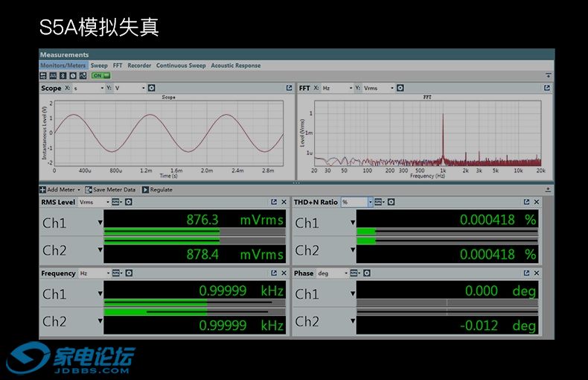Viewport: 588px width, 380px height.
Task: Pop out the FFT graph window
Action: pos(547,88)
